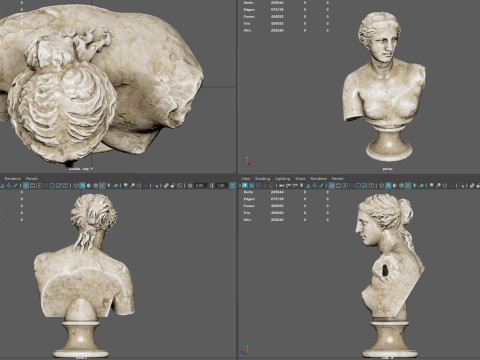Click the axis gizmo in bottom-right viewport
The width and height of the screenshot is (480, 360).
coord(245,350)
